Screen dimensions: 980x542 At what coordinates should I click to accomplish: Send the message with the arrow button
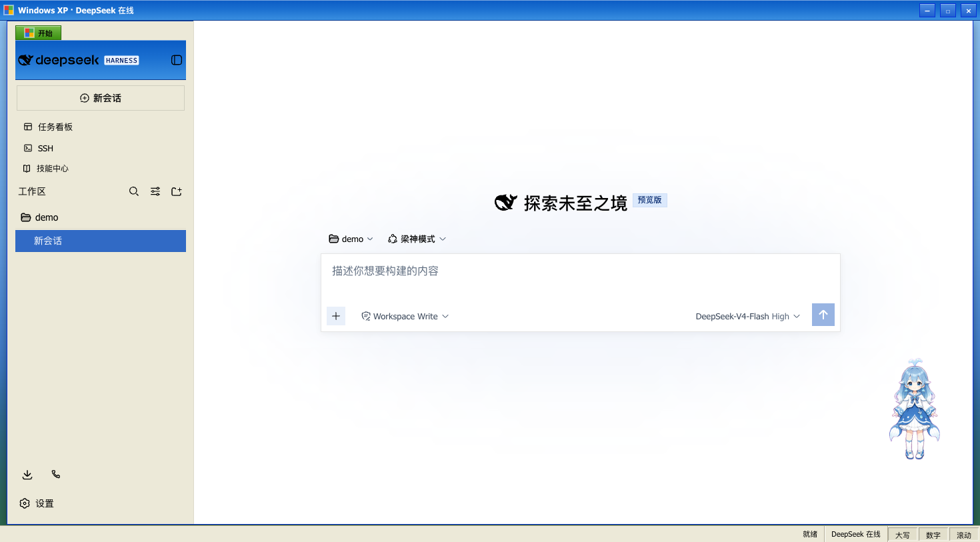coord(823,315)
